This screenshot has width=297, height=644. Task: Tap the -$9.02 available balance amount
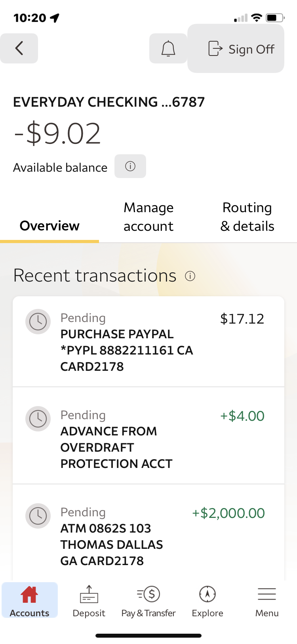[58, 134]
